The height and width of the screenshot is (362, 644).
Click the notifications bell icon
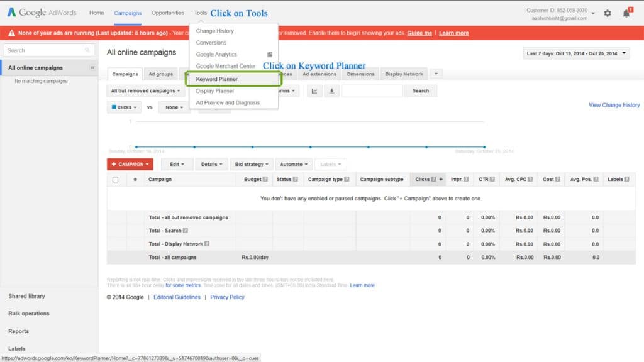coord(626,13)
